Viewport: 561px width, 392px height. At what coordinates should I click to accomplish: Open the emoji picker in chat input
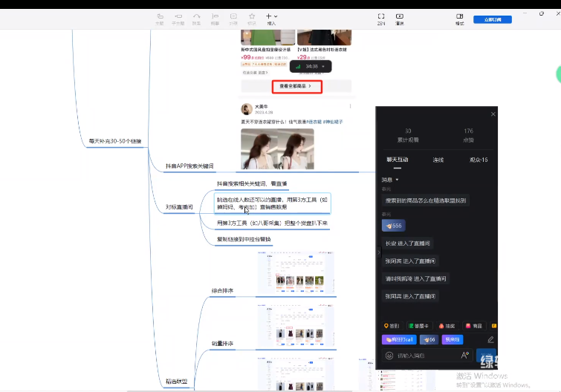[x=389, y=356]
